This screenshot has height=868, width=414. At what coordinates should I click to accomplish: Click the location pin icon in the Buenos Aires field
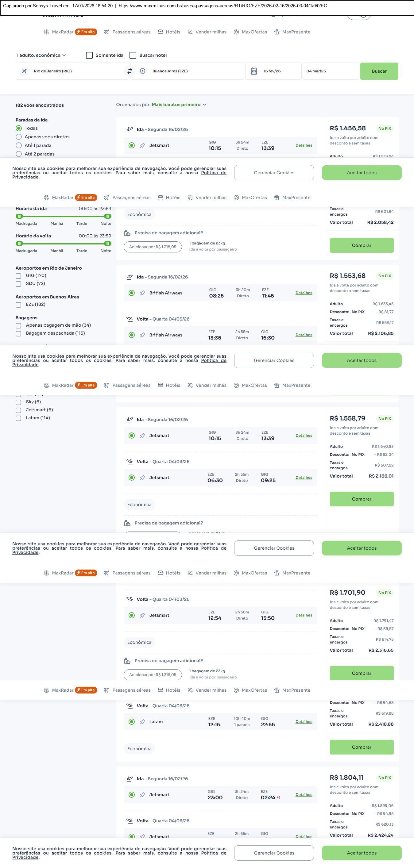click(x=143, y=71)
